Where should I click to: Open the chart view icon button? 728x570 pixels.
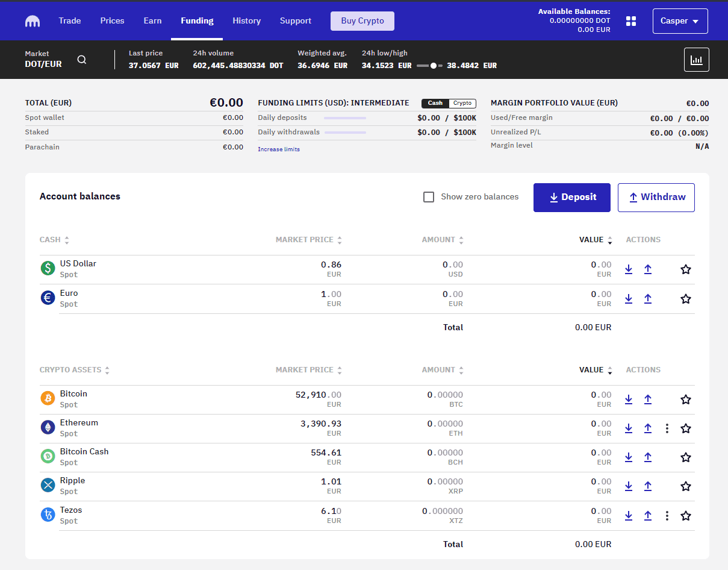coord(697,60)
